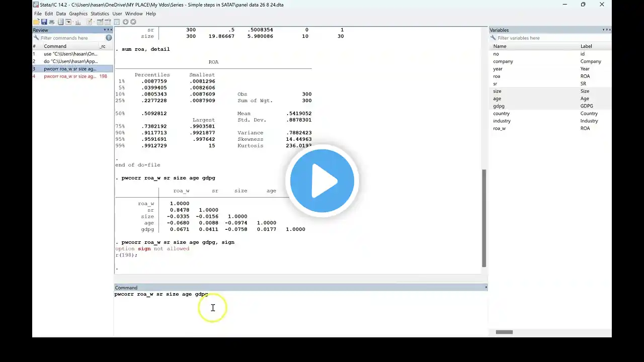Click the down-arrow More toolbar icon
This screenshot has width=644, height=362.
pos(126,22)
